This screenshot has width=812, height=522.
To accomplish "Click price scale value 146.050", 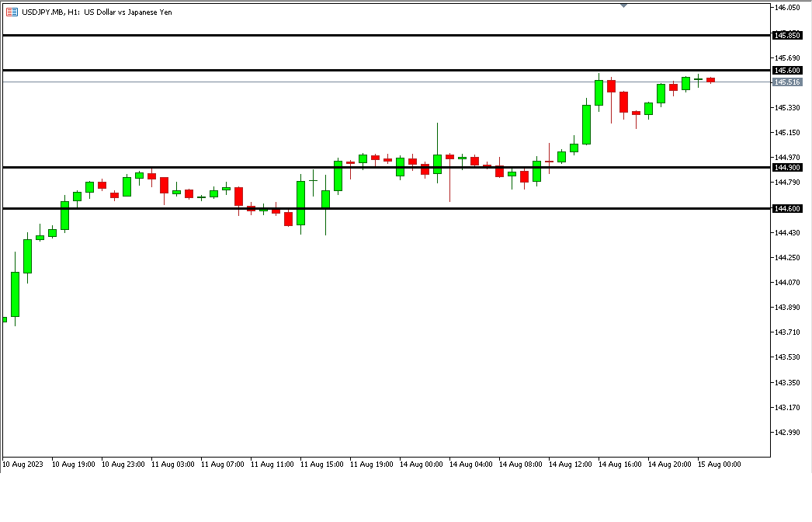I will pos(787,7).
